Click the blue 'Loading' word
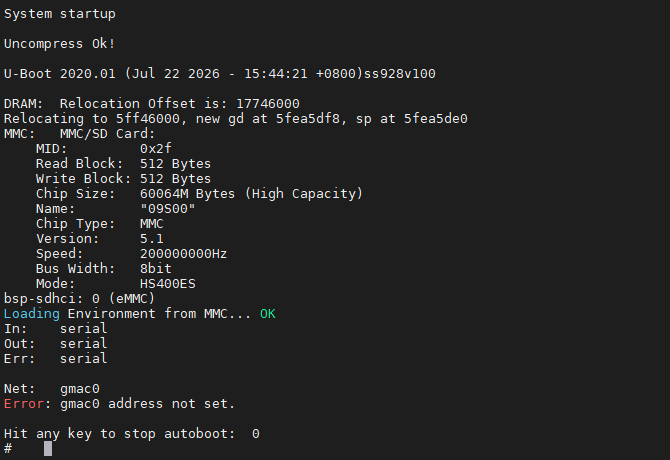 pos(32,314)
